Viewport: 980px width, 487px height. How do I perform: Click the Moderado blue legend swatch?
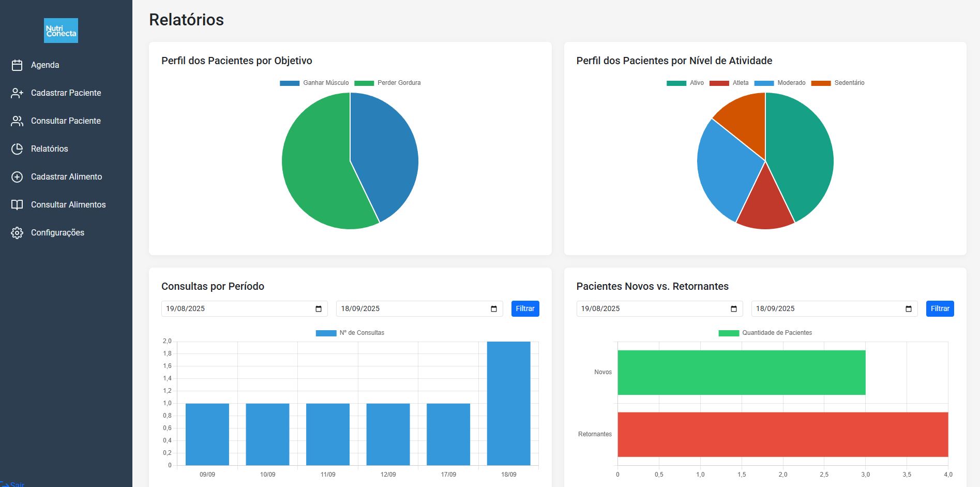[764, 83]
